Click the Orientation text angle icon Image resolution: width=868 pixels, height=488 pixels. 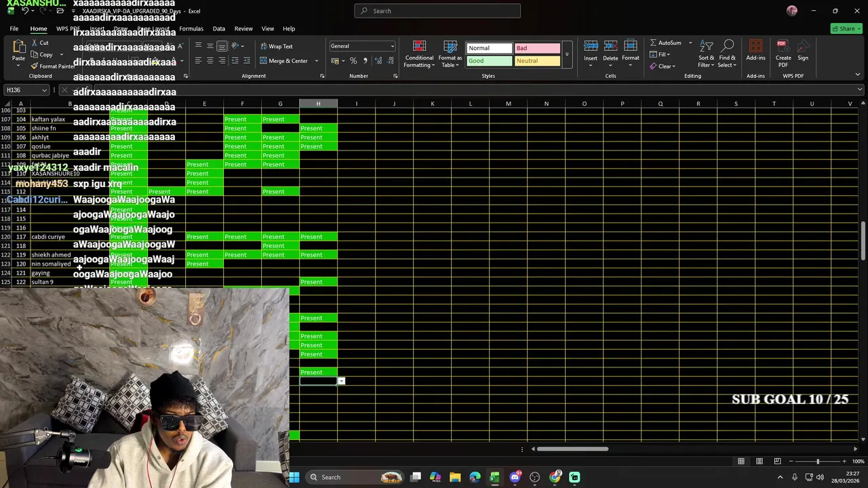236,46
